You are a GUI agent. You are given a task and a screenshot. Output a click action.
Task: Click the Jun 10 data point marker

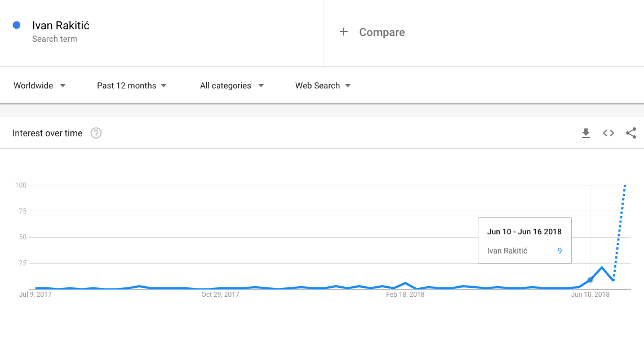click(590, 279)
